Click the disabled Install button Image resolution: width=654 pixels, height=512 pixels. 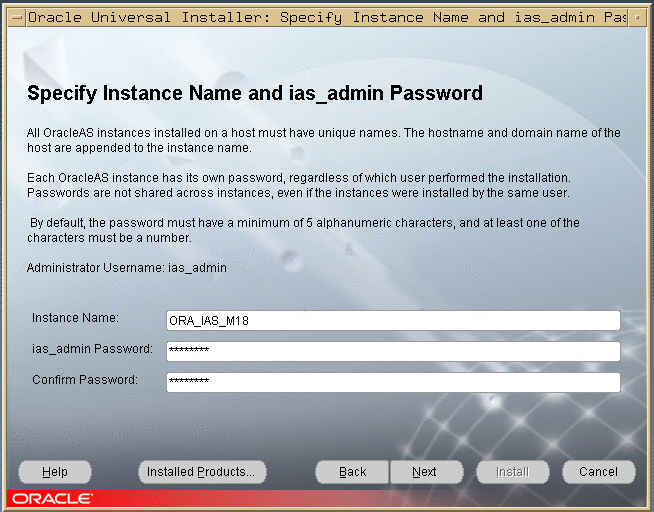(513, 472)
